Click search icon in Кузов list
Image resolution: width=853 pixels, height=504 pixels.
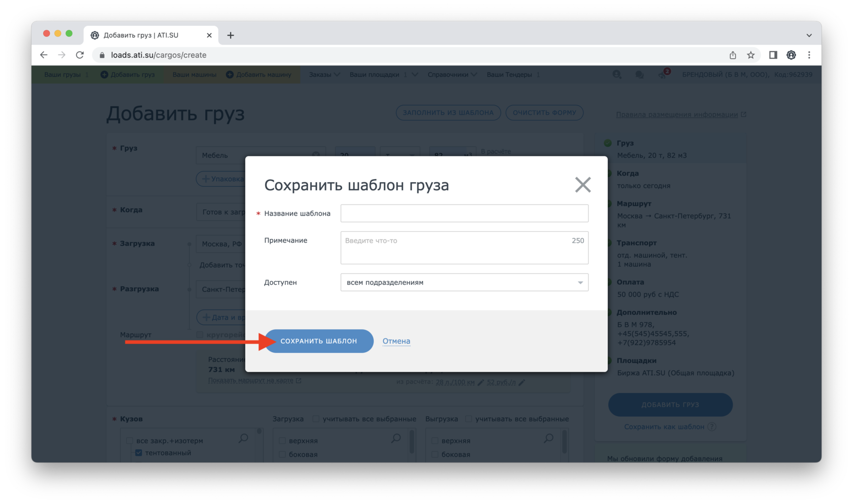tap(244, 438)
